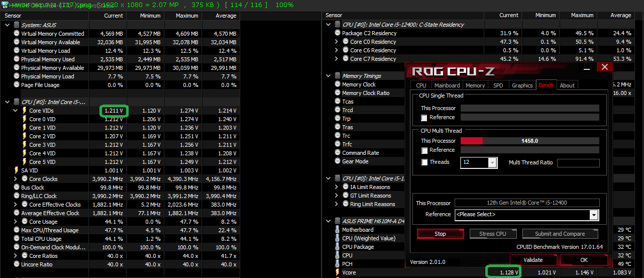
Task: Expand the Core Effective Clocks node
Action: 15,205
